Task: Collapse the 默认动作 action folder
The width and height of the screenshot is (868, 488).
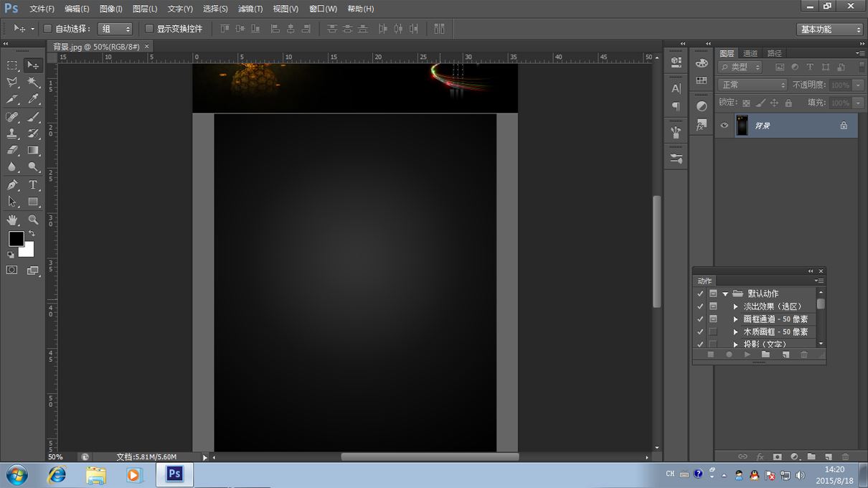Action: (x=725, y=294)
